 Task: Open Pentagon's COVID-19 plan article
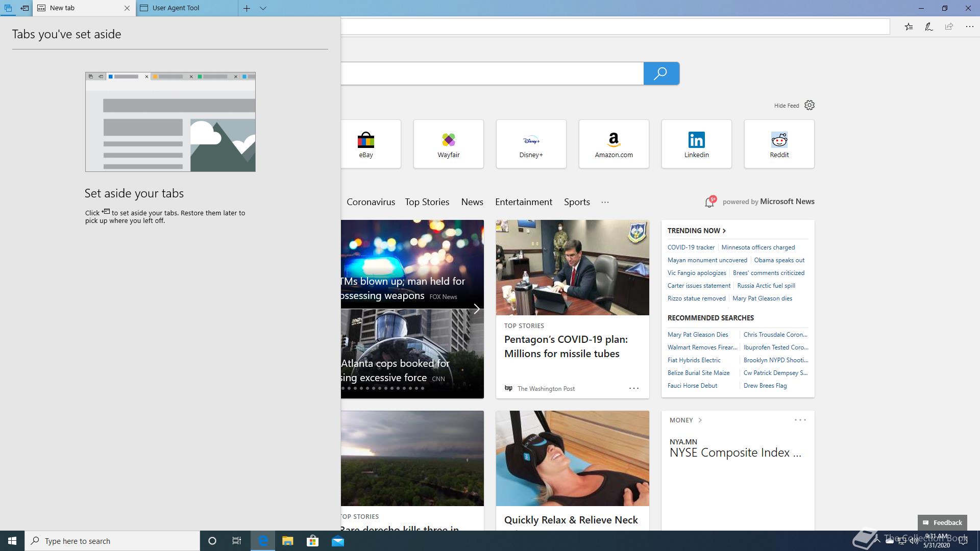[x=566, y=346]
